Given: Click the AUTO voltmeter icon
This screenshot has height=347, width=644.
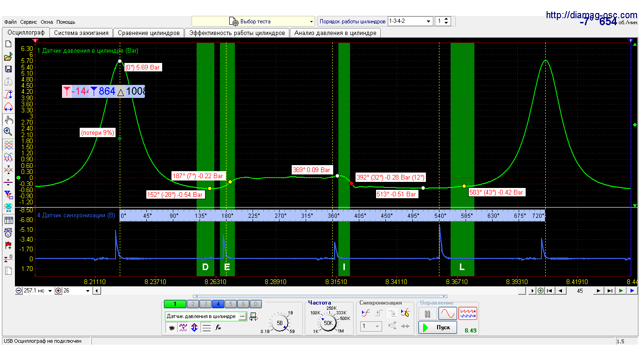Looking at the screenshot, I should click(8, 232).
